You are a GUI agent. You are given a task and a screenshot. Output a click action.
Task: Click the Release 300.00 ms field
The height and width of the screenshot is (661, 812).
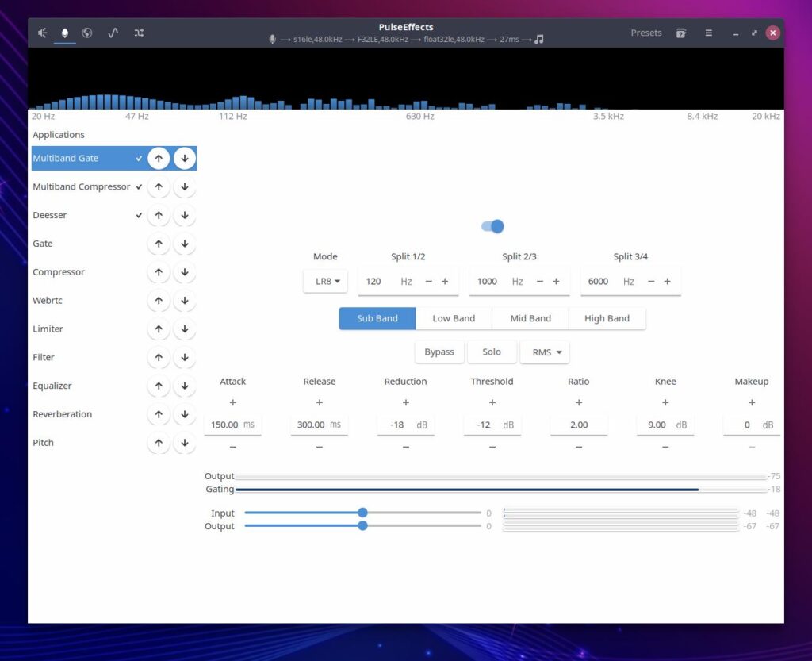[x=320, y=425]
